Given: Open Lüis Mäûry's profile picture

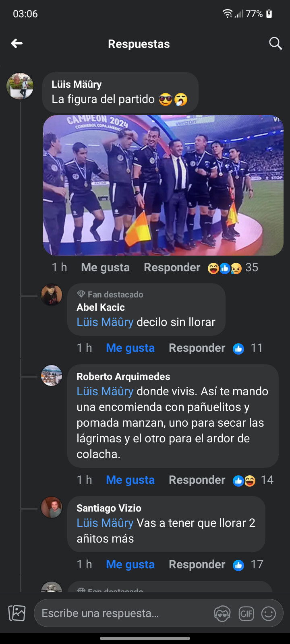Looking at the screenshot, I should pos(20,86).
